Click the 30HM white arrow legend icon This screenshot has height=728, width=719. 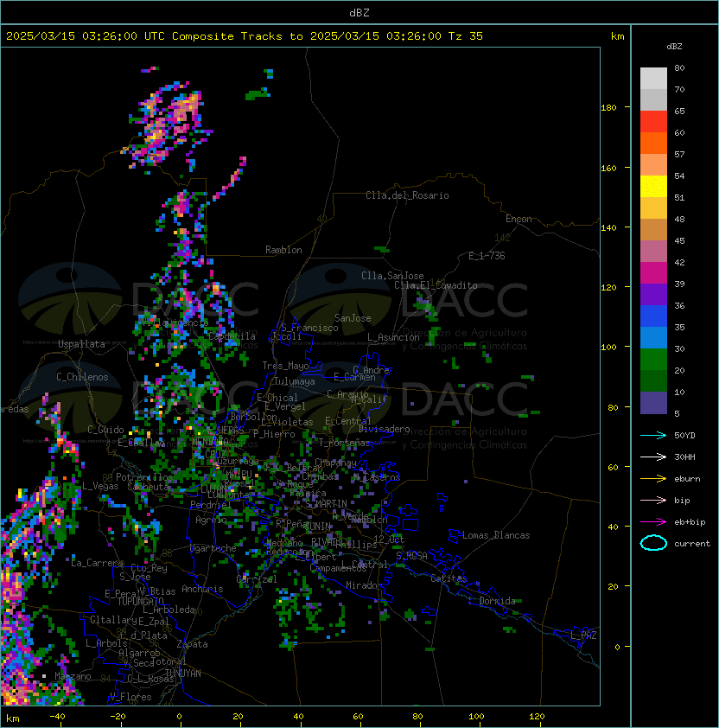[x=653, y=457]
